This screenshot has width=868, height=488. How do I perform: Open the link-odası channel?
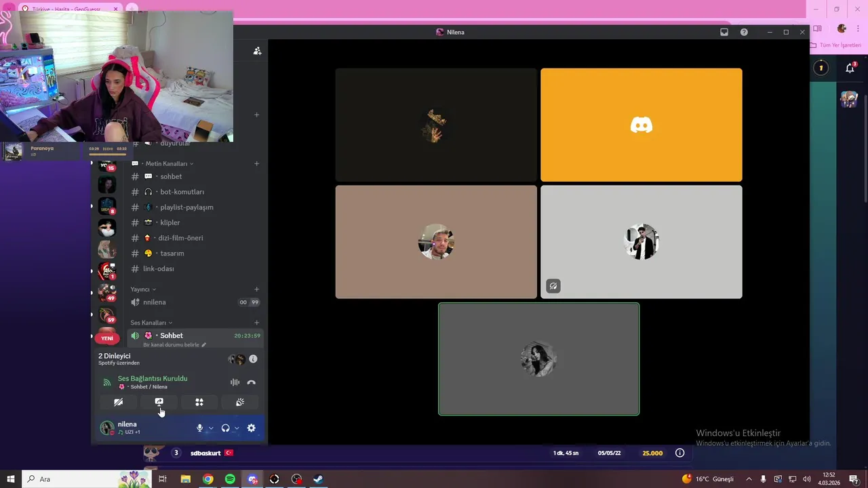point(195,268)
